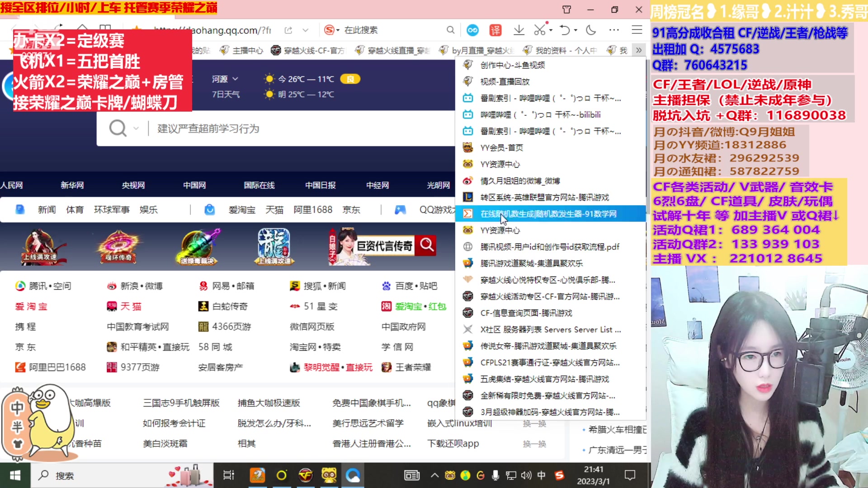The width and height of the screenshot is (868, 488).
Task: Open 7日天气 forecast link
Action: tap(226, 94)
